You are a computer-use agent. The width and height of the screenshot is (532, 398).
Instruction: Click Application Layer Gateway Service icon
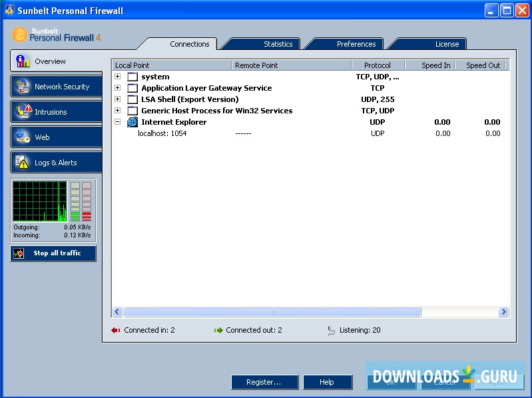133,88
